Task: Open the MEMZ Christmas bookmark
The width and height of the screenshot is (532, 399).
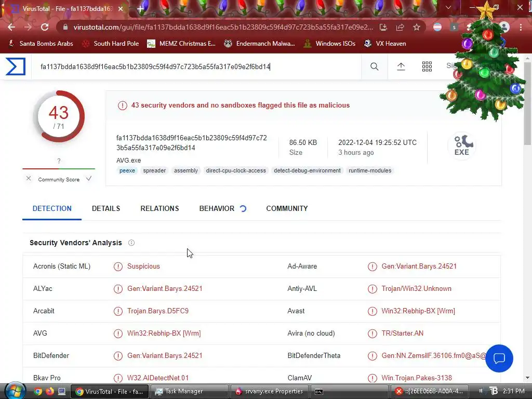Action: pos(181,44)
